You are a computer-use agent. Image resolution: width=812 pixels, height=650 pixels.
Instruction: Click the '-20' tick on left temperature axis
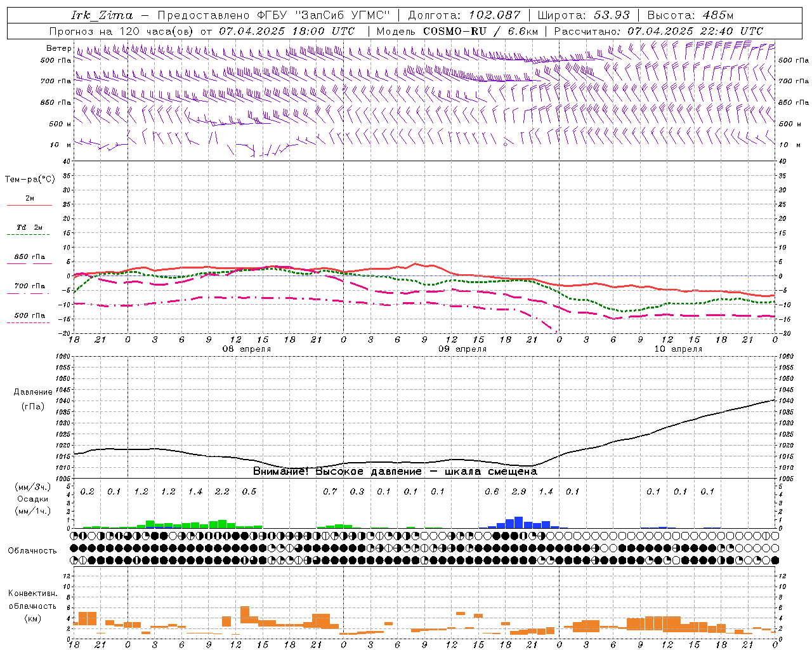click(x=66, y=333)
